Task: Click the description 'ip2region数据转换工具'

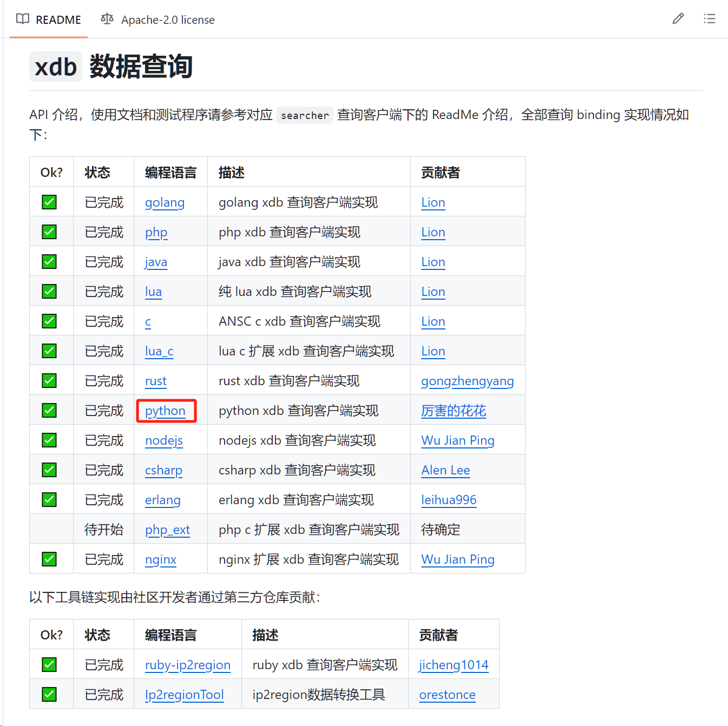Action: pos(319,695)
